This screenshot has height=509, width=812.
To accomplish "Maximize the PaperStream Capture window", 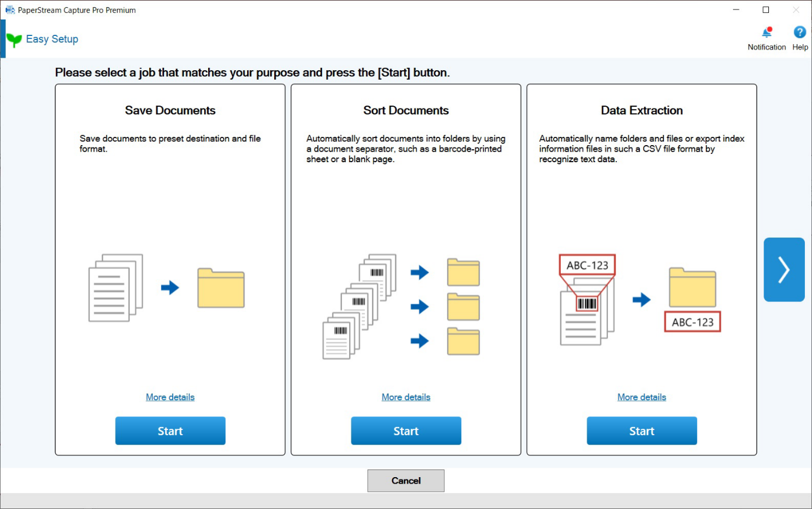I will tap(765, 10).
